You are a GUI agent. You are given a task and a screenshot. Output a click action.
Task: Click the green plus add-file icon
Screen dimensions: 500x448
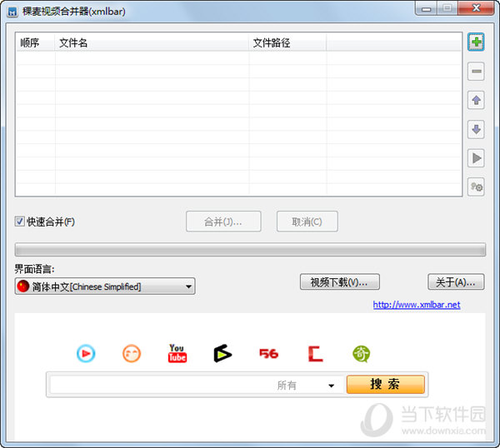coord(476,42)
